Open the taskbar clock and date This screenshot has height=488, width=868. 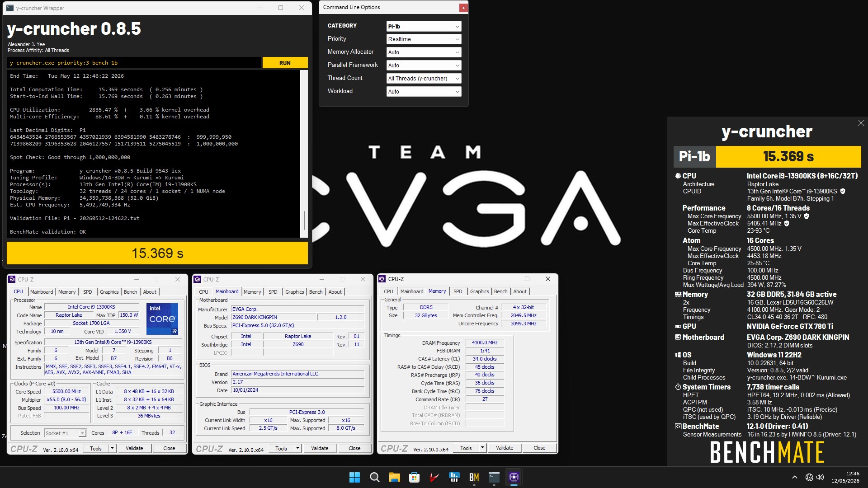[x=845, y=477]
